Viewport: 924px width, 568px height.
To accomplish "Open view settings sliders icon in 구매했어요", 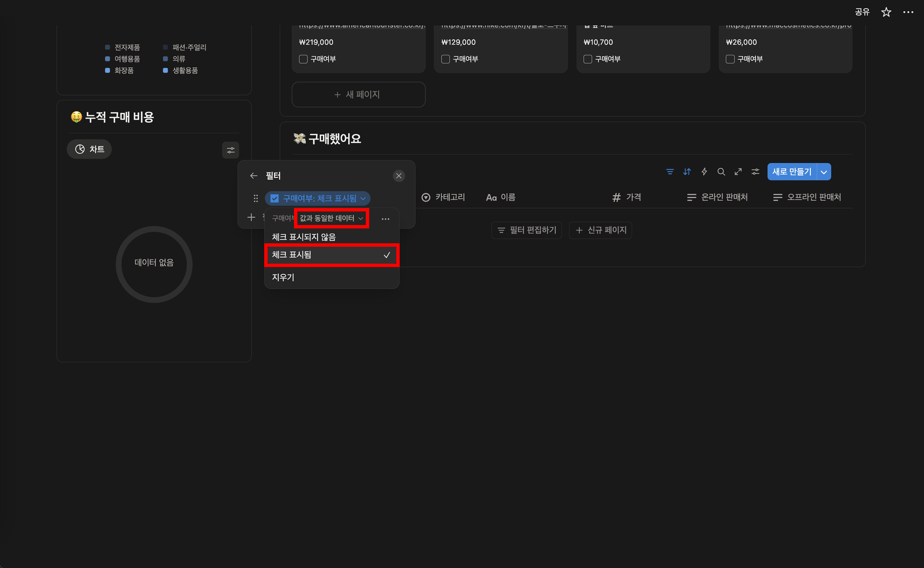I will (x=755, y=172).
